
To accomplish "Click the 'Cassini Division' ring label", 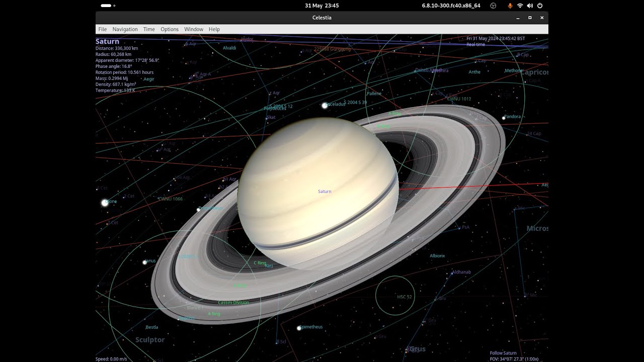I will point(233,303).
